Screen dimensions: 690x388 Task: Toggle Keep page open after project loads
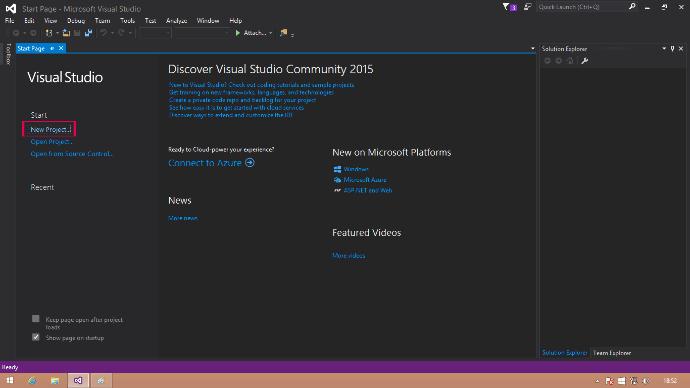[x=36, y=318]
